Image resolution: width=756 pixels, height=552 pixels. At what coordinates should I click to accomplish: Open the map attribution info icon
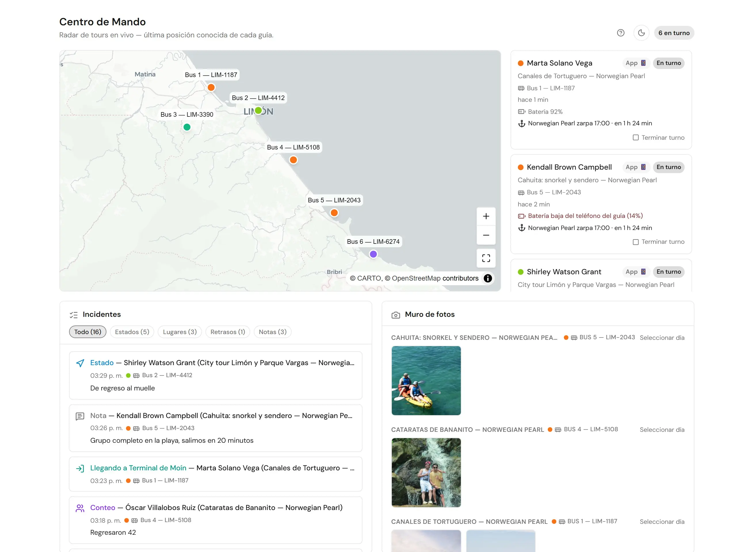click(x=488, y=278)
